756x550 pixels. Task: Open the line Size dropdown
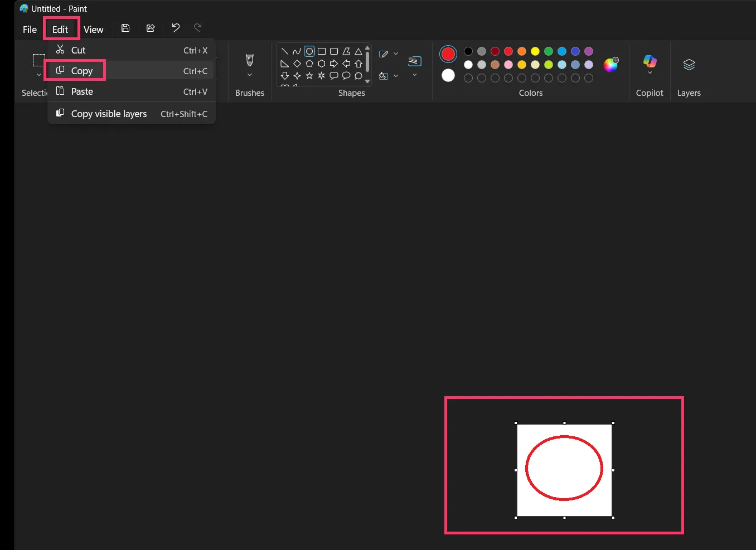415,75
